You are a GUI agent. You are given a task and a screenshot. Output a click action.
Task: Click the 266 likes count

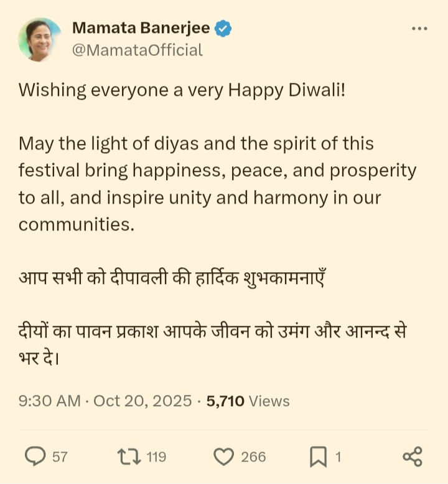tap(253, 457)
